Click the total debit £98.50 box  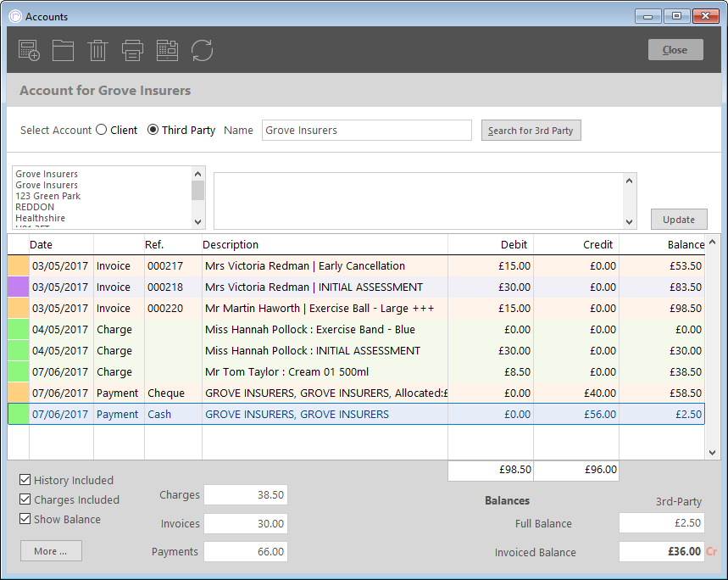[x=491, y=470]
